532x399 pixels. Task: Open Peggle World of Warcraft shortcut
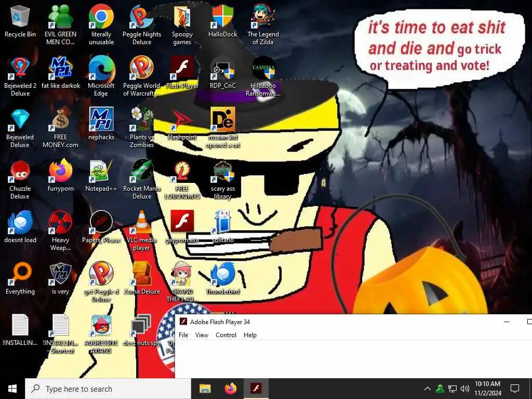pos(142,76)
